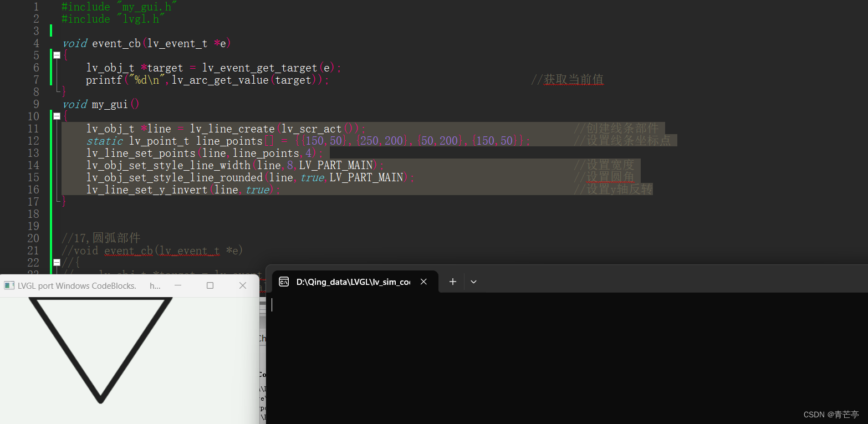This screenshot has width=868, height=424.
Task: Click the lv_obj_set_style_line_rounded line
Action: 250,177
